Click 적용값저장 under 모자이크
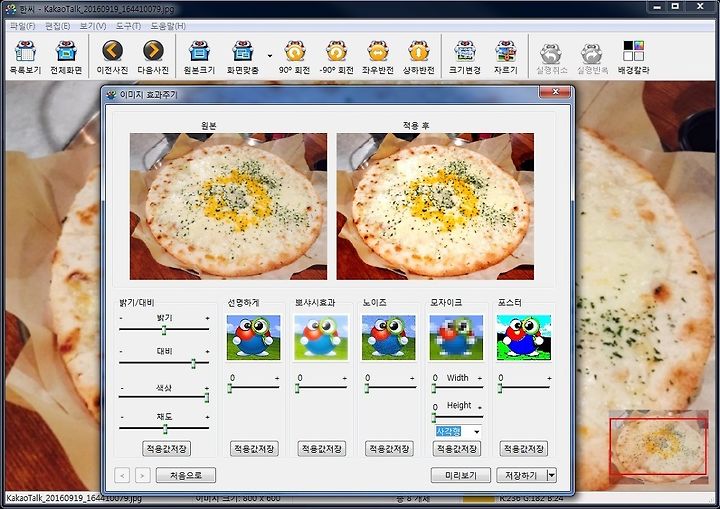The width and height of the screenshot is (720, 509). click(456, 449)
